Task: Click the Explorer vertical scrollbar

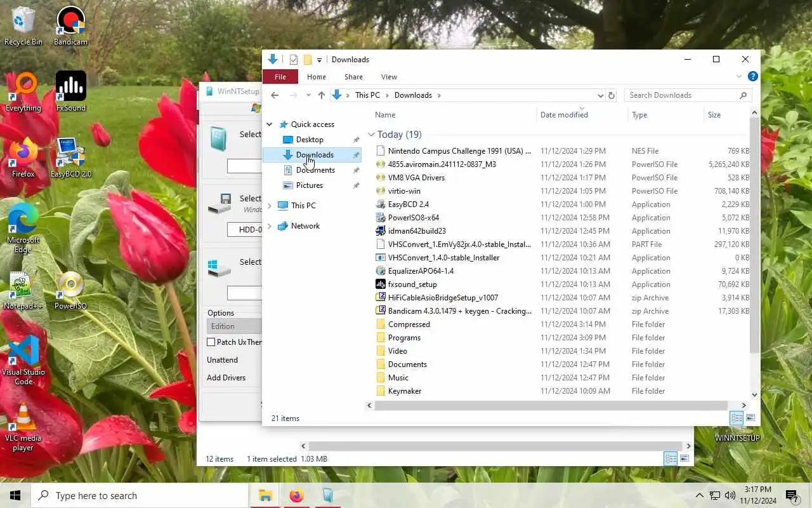Action: (754, 235)
